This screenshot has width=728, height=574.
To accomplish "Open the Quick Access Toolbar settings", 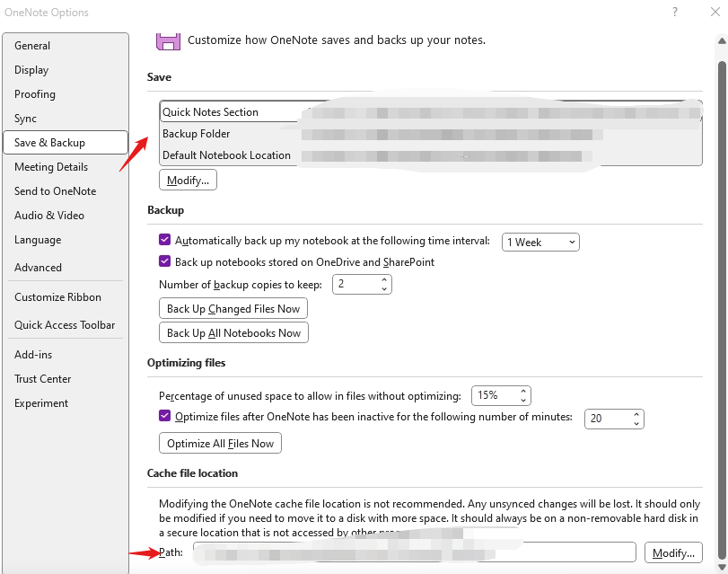I will point(65,325).
